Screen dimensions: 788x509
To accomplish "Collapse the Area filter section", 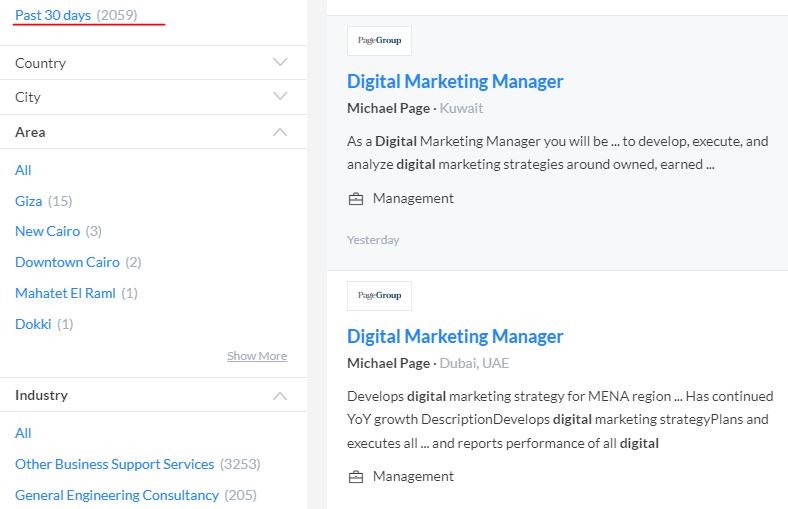I will click(280, 132).
